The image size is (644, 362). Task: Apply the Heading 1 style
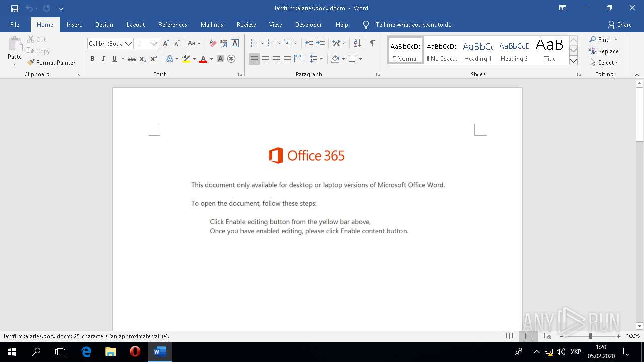(477, 51)
